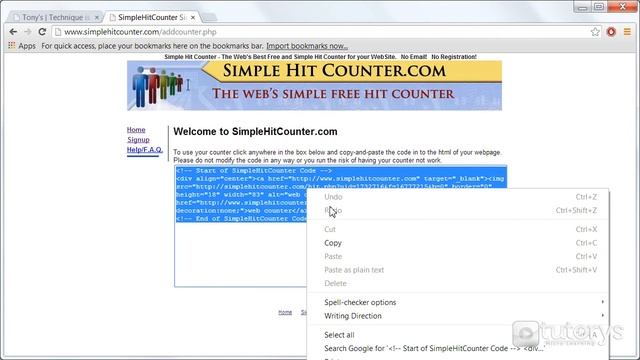
Task: Click the Import bookmarks now link
Action: (307, 46)
